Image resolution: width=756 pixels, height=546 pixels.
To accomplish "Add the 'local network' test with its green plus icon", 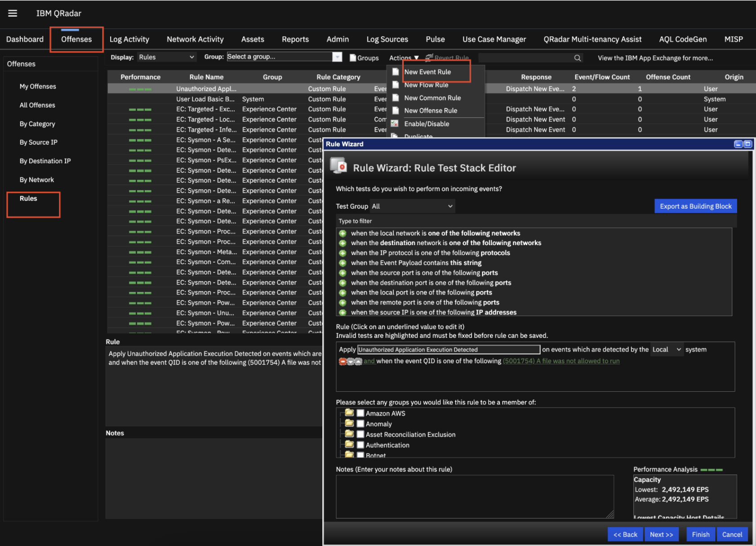I will [x=342, y=233].
